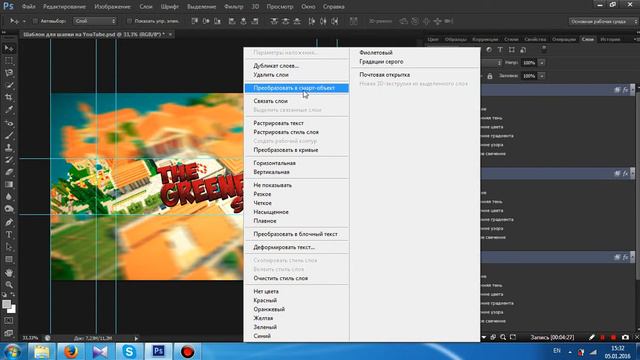Select the Gradient tool
Screen dimensions: 640x360
click(9, 184)
